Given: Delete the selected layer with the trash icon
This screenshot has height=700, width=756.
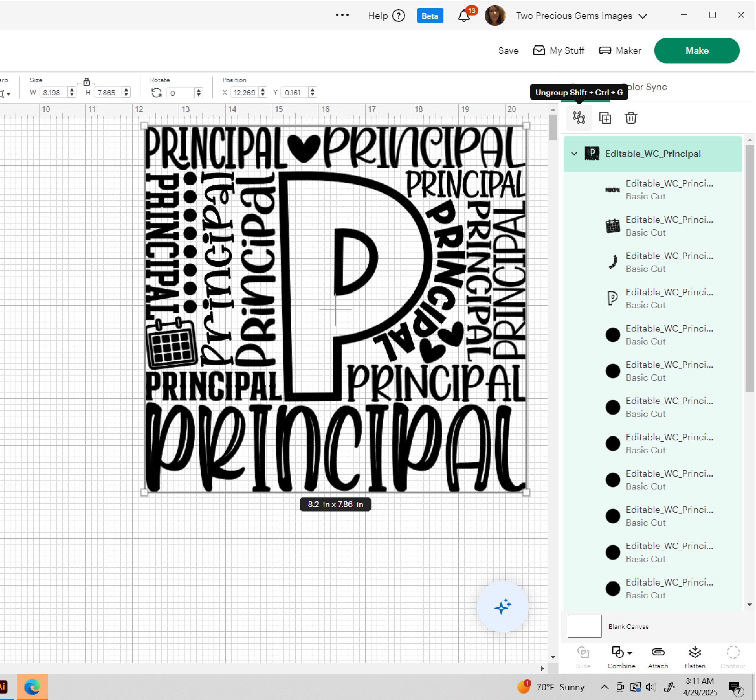Looking at the screenshot, I should click(x=631, y=118).
